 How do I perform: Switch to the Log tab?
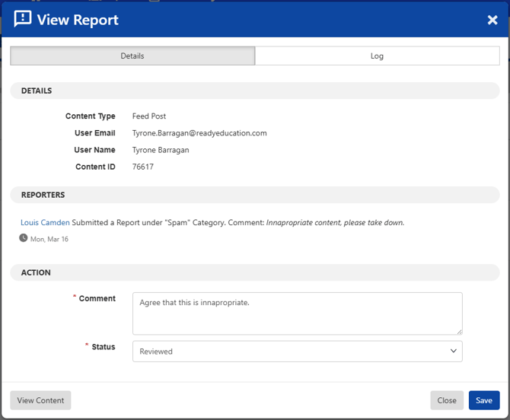pos(377,56)
